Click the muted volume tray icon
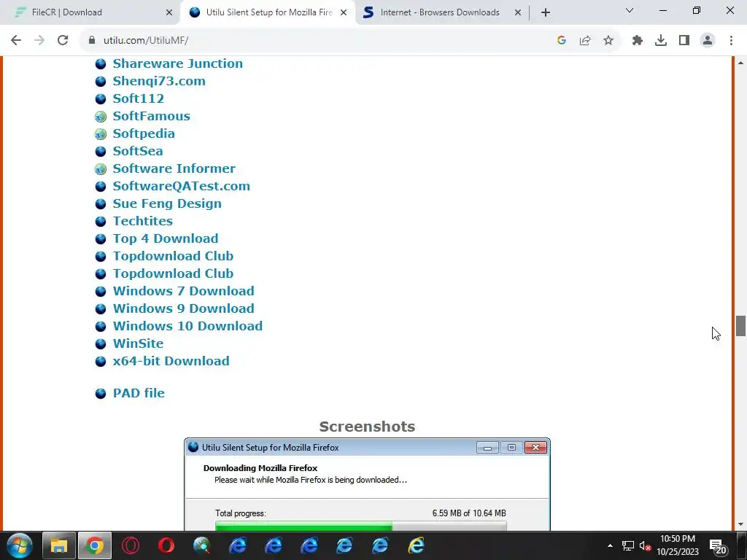The image size is (747, 560). (645, 546)
